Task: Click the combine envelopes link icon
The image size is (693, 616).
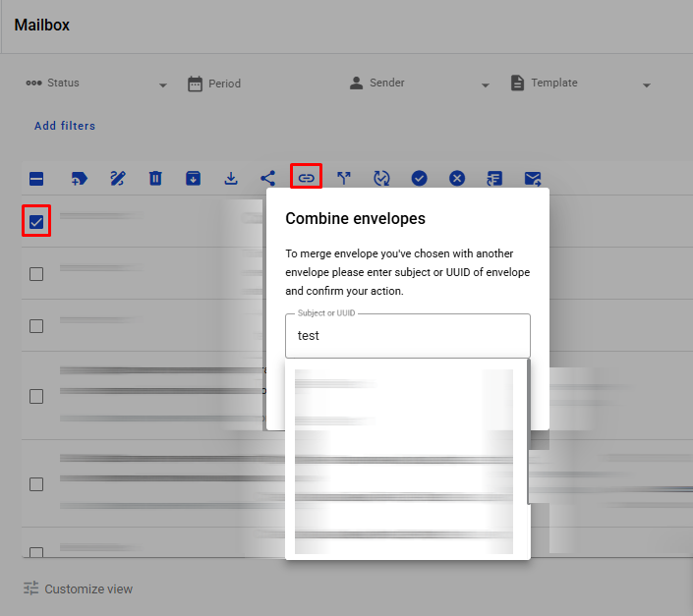Action: pyautogui.click(x=306, y=178)
